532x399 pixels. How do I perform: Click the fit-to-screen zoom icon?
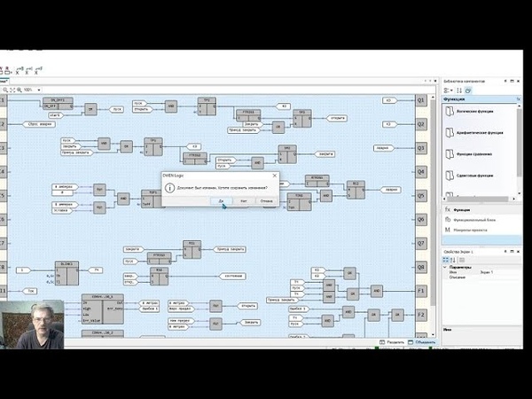[12, 90]
